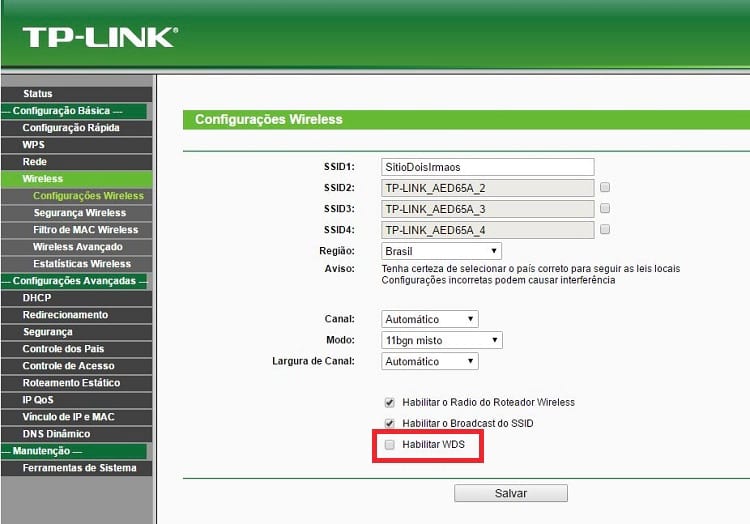Open Vínculo de IP e MAC

tap(77, 417)
